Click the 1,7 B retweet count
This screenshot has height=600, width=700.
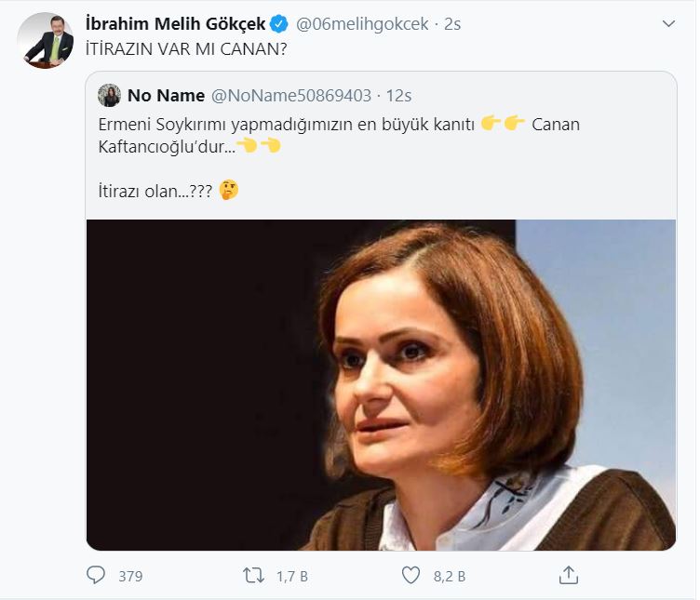(x=291, y=577)
